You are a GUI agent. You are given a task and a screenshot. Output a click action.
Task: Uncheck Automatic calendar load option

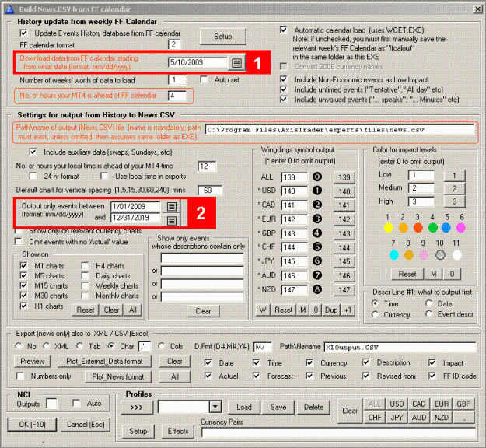(x=283, y=30)
